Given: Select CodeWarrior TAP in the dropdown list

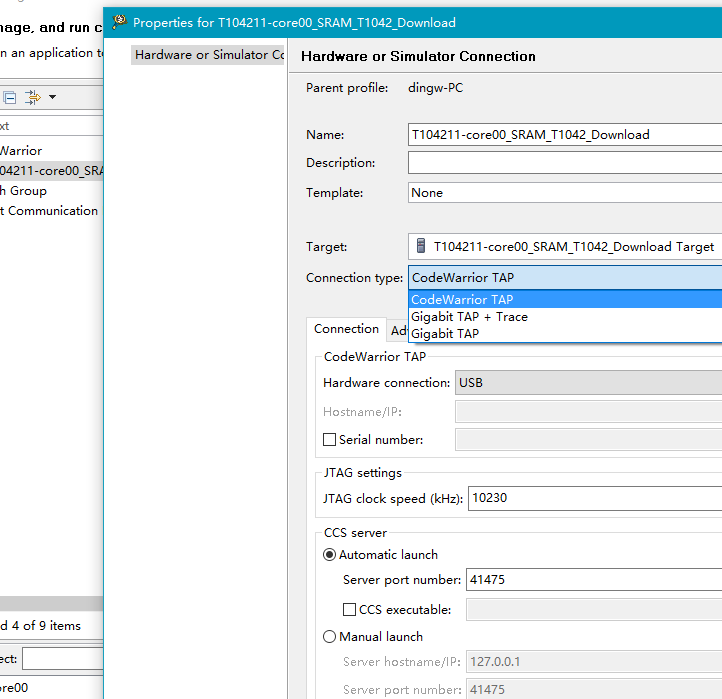Looking at the screenshot, I should click(x=462, y=300).
